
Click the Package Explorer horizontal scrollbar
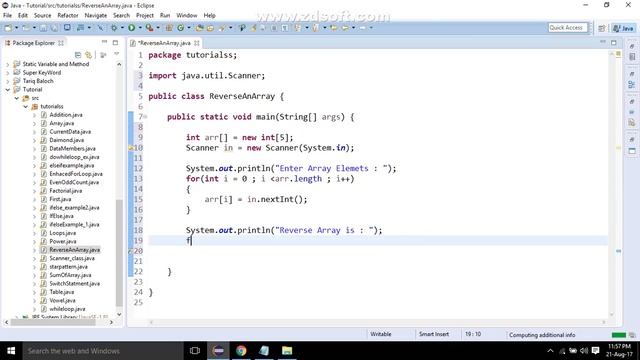(53, 322)
